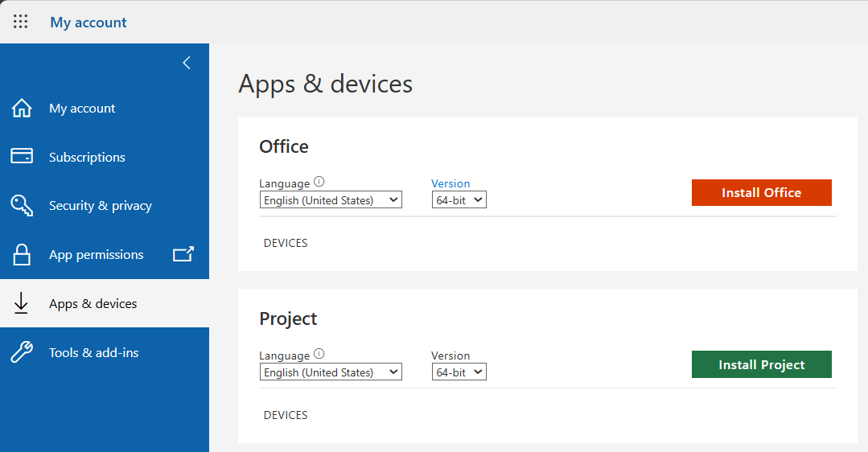Click the wrench icon beside Tools & add-ins
This screenshot has width=868, height=452.
coord(22,351)
